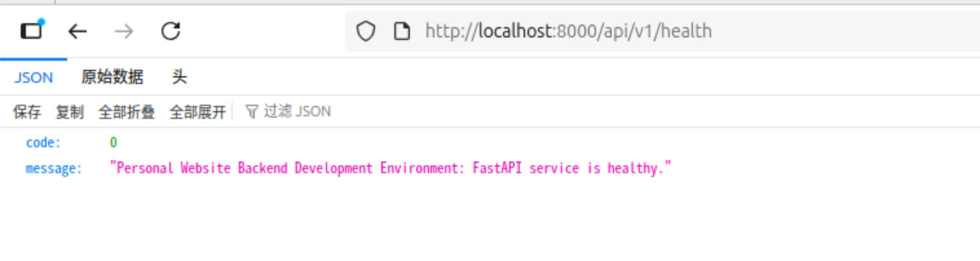
Task: Switch to the 头 headers tab
Action: click(179, 78)
